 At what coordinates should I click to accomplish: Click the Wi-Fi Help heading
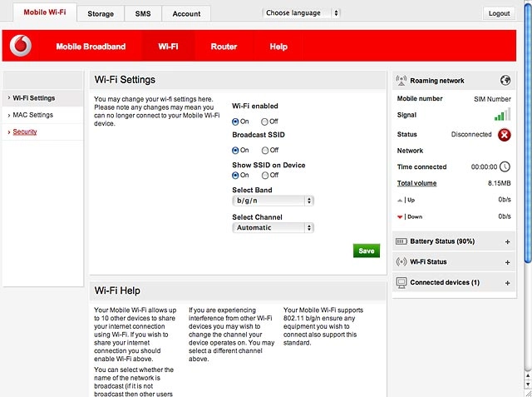tap(117, 290)
